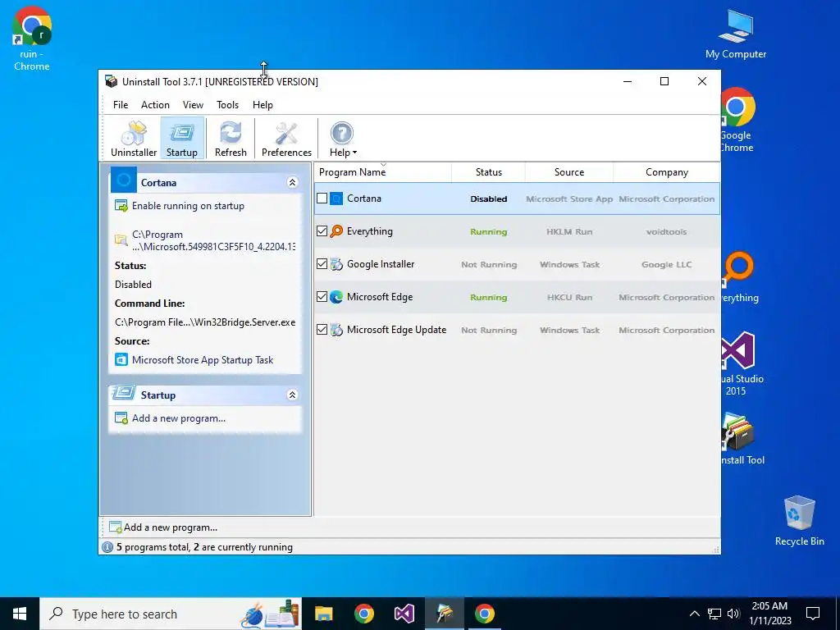Click Microsoft Store App Startup Task link
Image resolution: width=840 pixels, height=630 pixels.
pyautogui.click(x=203, y=360)
